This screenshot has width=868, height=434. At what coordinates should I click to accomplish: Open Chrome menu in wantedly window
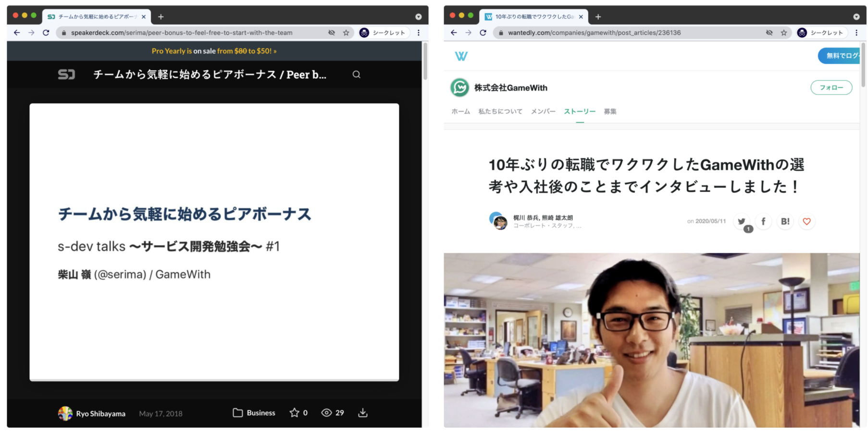coord(856,33)
